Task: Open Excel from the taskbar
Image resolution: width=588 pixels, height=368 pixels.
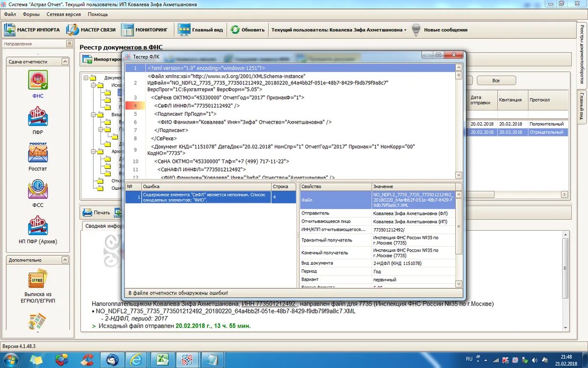Action: (x=162, y=360)
